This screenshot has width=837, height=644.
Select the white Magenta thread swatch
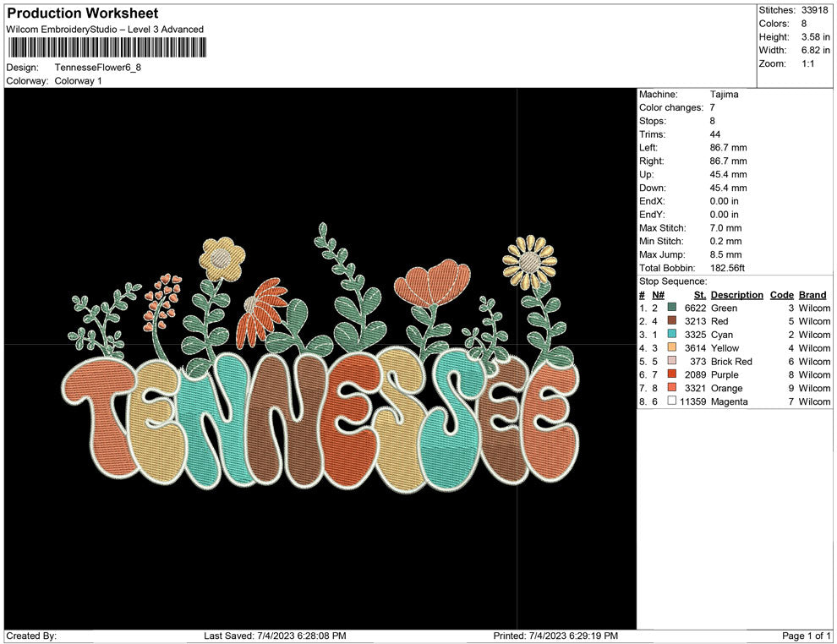[x=672, y=401]
